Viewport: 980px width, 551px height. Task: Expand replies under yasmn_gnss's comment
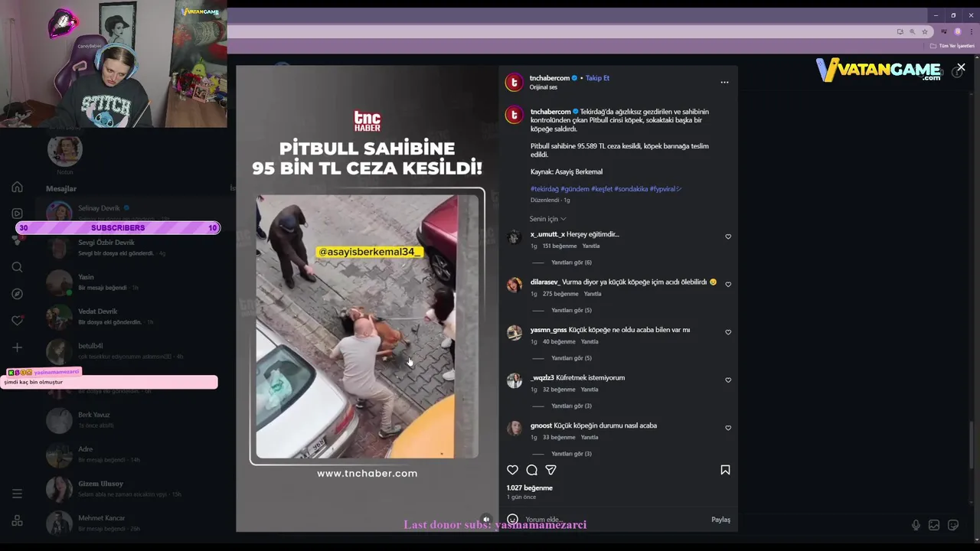point(571,358)
